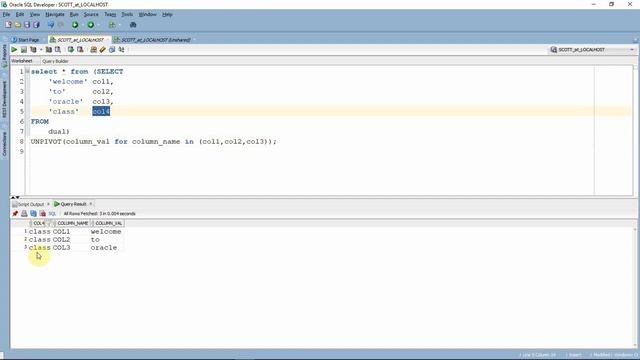Screen dimensions: 640x360
Task: Open the Connections side panel tab
Action: [x=4, y=144]
